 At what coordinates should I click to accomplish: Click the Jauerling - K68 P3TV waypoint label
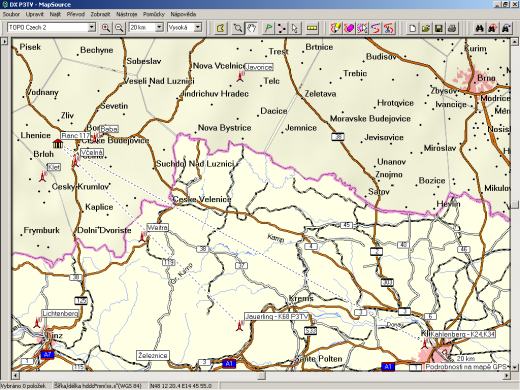point(276,317)
